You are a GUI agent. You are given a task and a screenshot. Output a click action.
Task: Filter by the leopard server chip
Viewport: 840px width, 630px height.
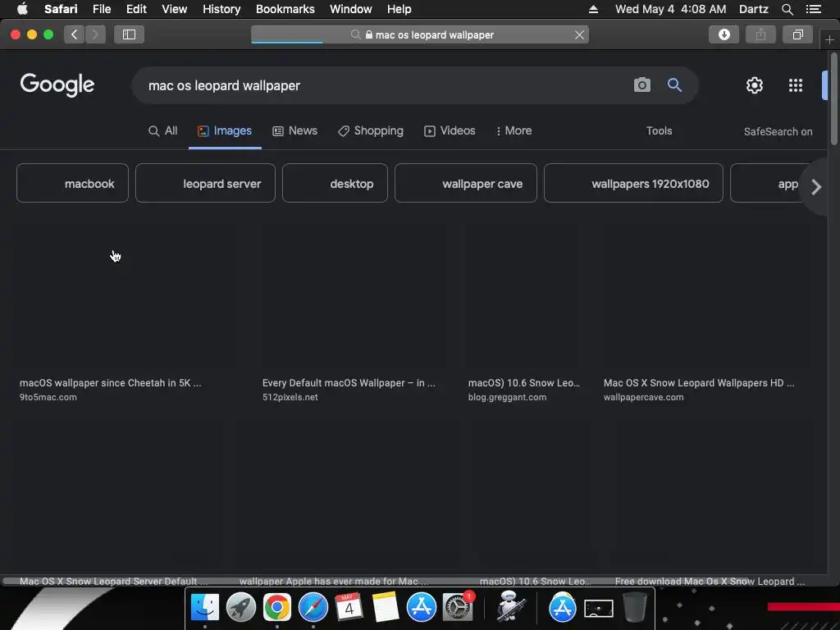click(205, 183)
